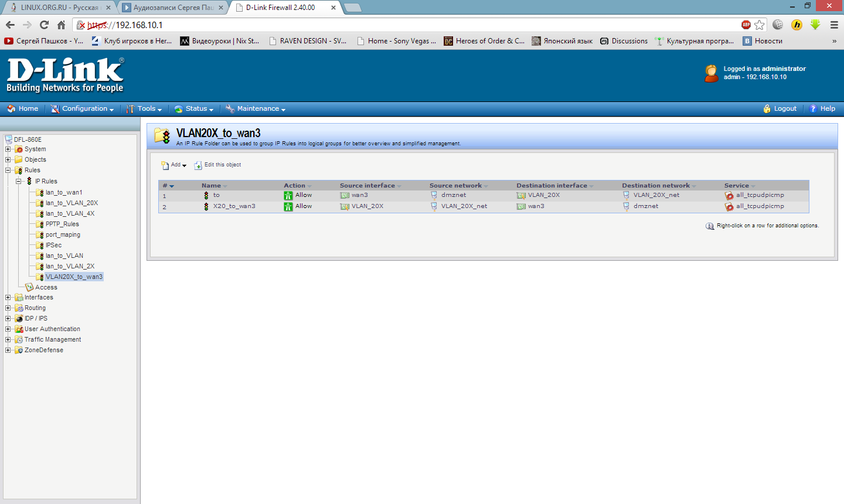Click Logout
Viewport: 844px width, 504px height.
(x=780, y=108)
